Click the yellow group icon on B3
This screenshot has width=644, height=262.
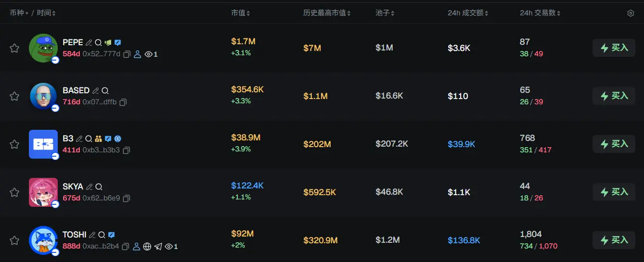tap(98, 138)
